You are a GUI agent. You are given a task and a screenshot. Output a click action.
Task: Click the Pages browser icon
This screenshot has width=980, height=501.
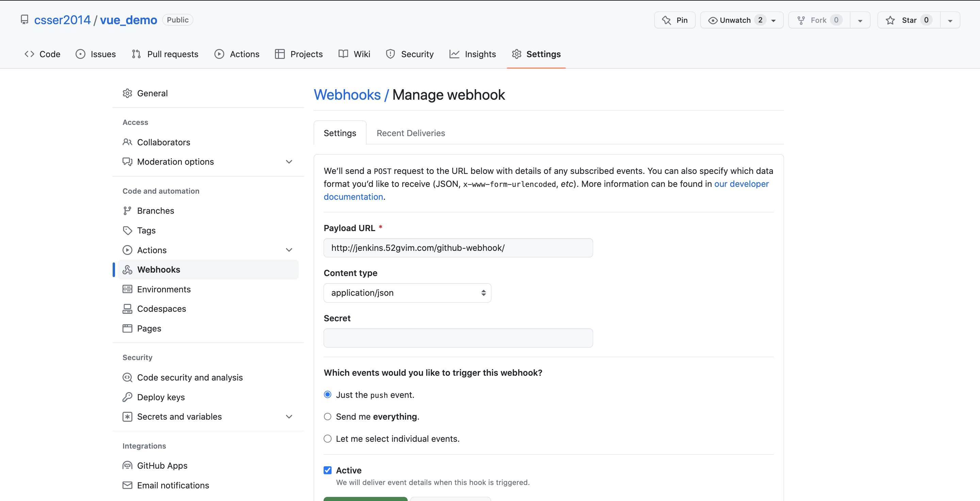[128, 328]
